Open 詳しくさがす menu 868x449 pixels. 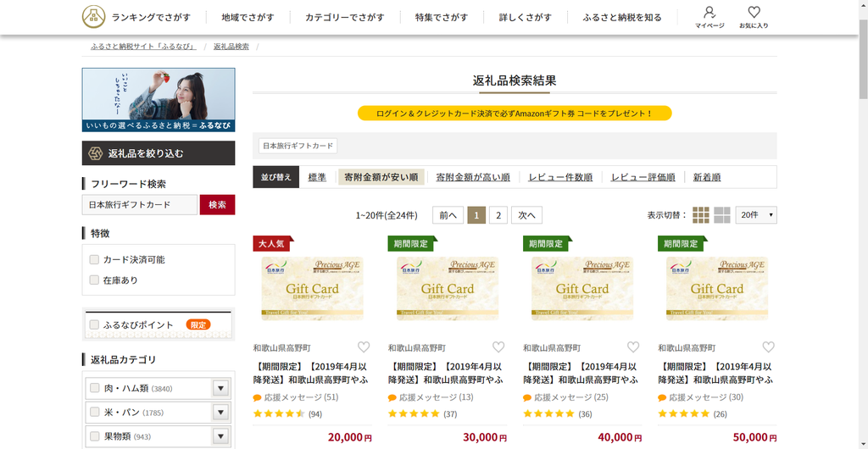(526, 17)
